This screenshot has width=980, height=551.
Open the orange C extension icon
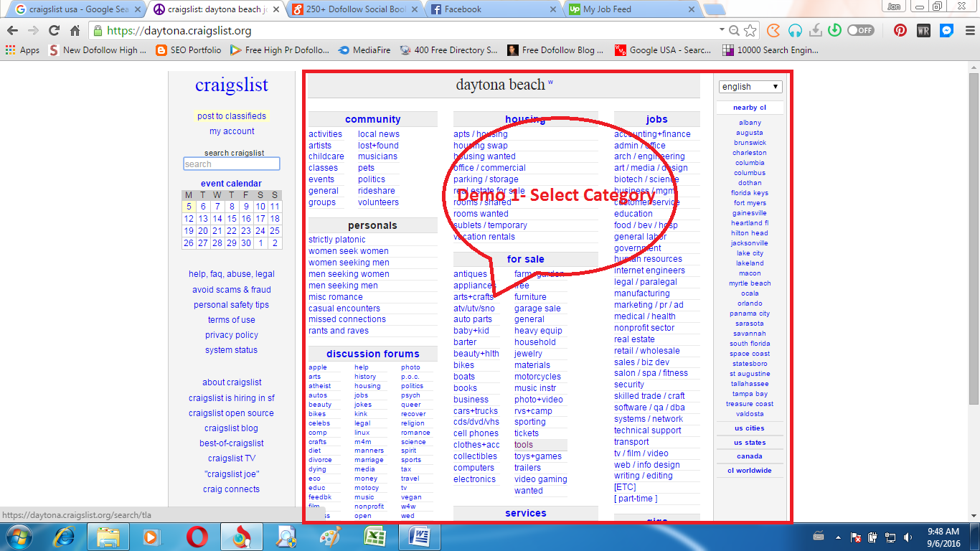[773, 31]
